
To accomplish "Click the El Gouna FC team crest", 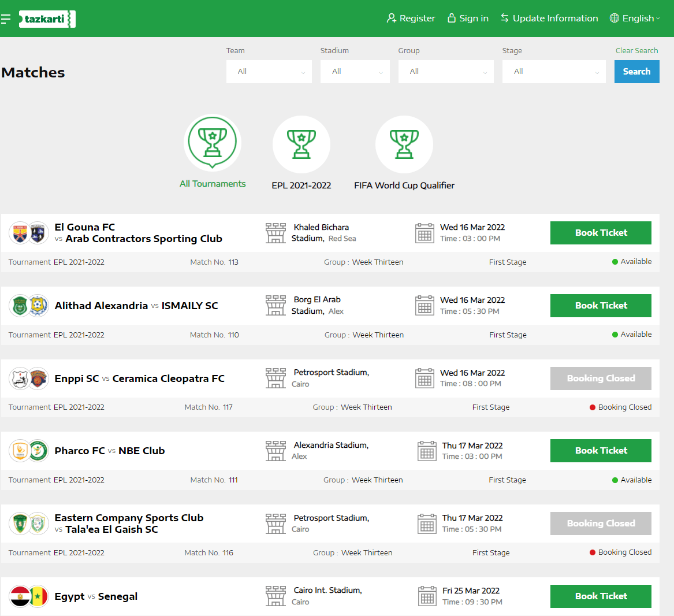I will click(20, 233).
